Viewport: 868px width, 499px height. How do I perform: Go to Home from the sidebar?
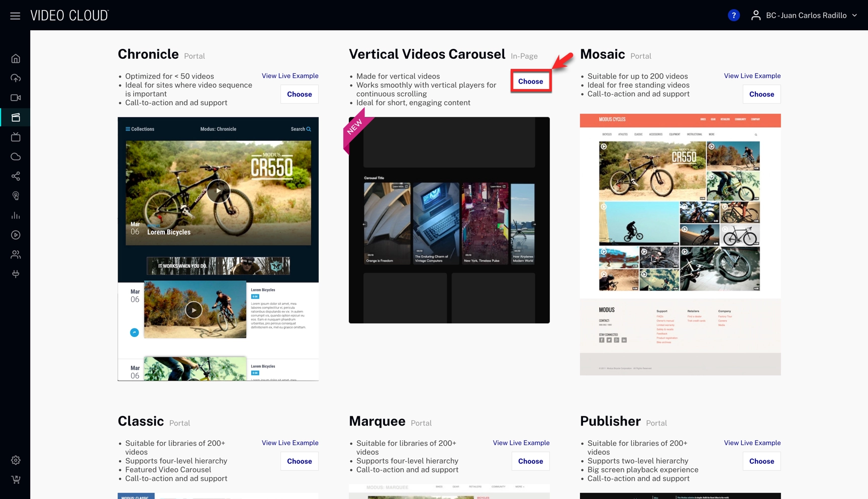point(16,59)
